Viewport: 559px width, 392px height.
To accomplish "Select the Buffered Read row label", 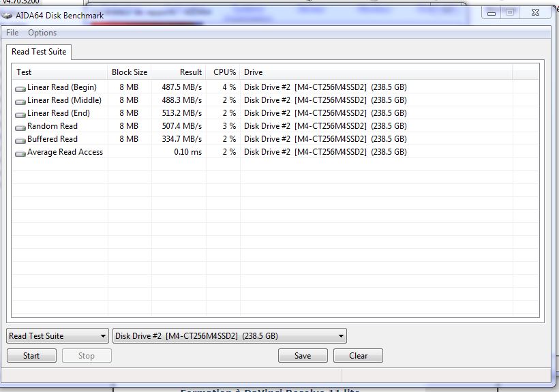I will pyautogui.click(x=52, y=139).
